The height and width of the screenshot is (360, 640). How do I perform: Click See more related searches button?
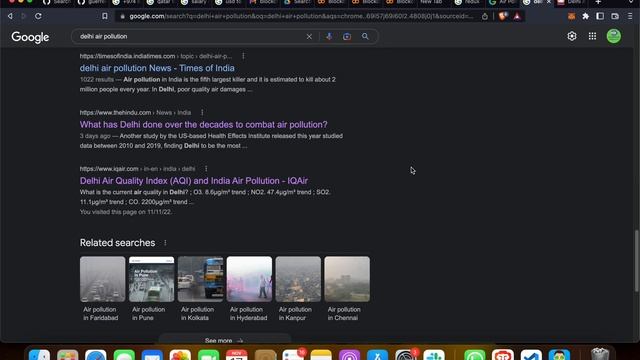click(x=224, y=339)
